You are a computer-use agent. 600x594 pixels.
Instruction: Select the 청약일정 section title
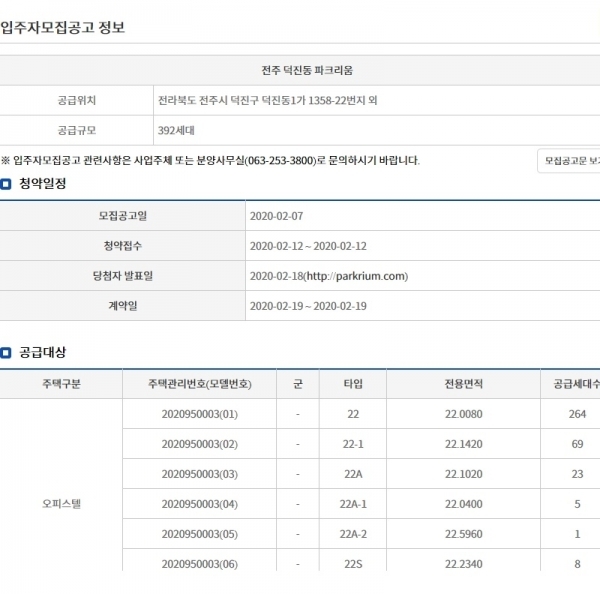42,184
